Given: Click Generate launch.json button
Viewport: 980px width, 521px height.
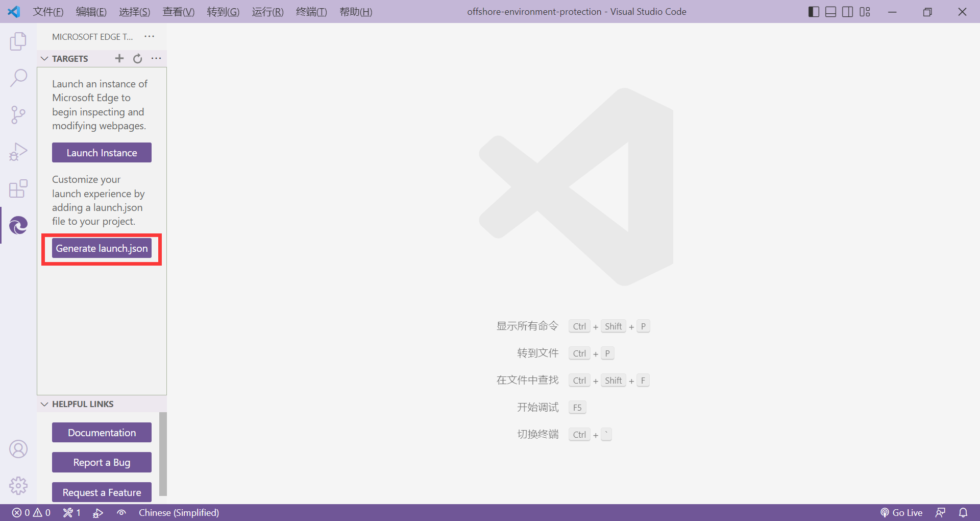Looking at the screenshot, I should pyautogui.click(x=102, y=248).
